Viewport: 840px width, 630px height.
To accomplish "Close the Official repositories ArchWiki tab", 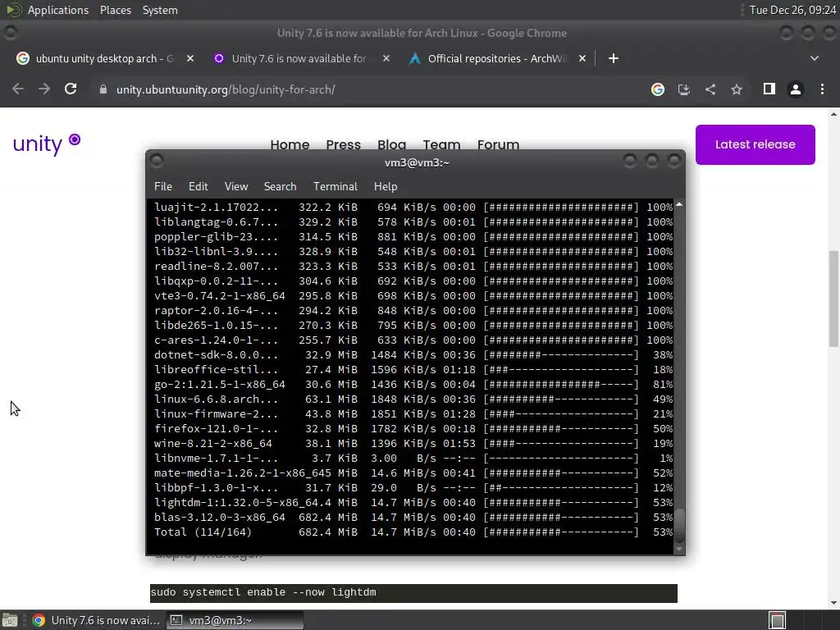I will point(582,58).
